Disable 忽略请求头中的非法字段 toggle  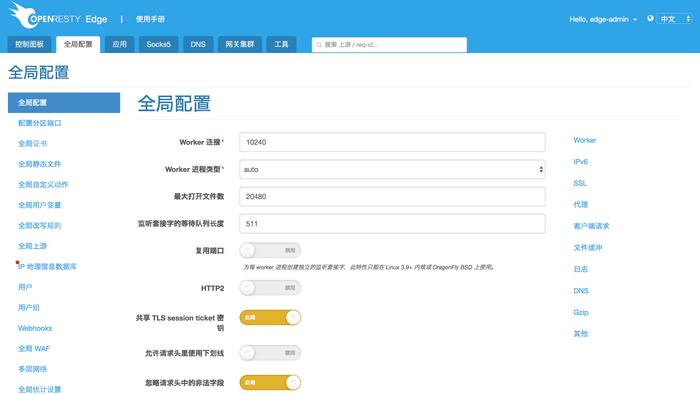270,382
